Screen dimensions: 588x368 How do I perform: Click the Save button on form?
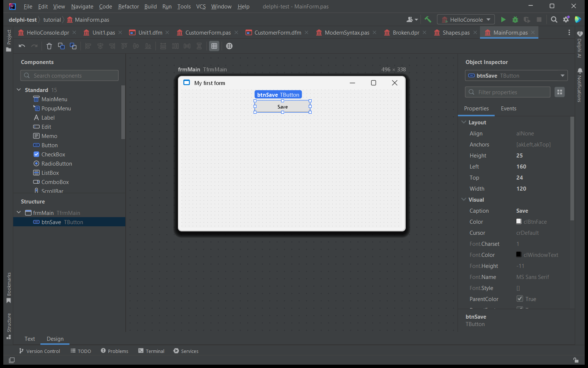pyautogui.click(x=283, y=107)
